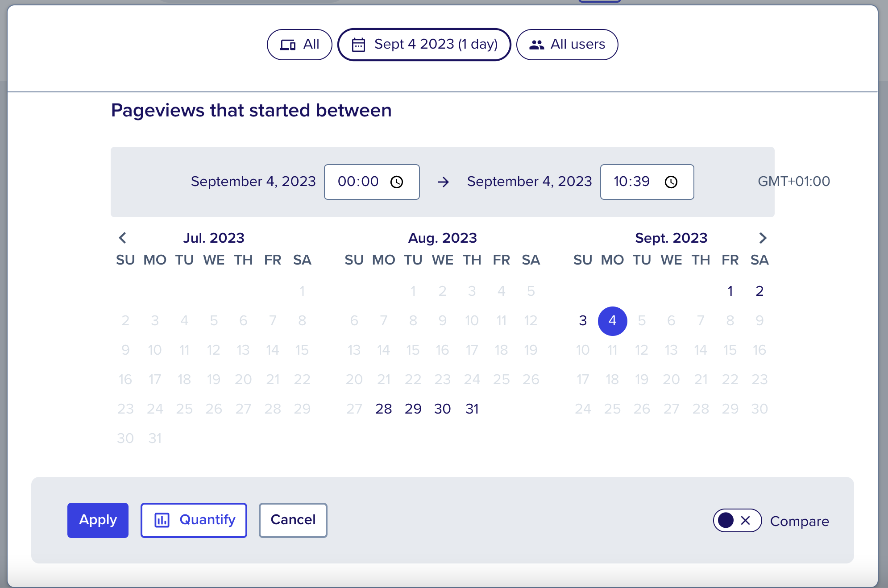The height and width of the screenshot is (588, 888).
Task: Open the All devices filter
Action: [299, 45]
